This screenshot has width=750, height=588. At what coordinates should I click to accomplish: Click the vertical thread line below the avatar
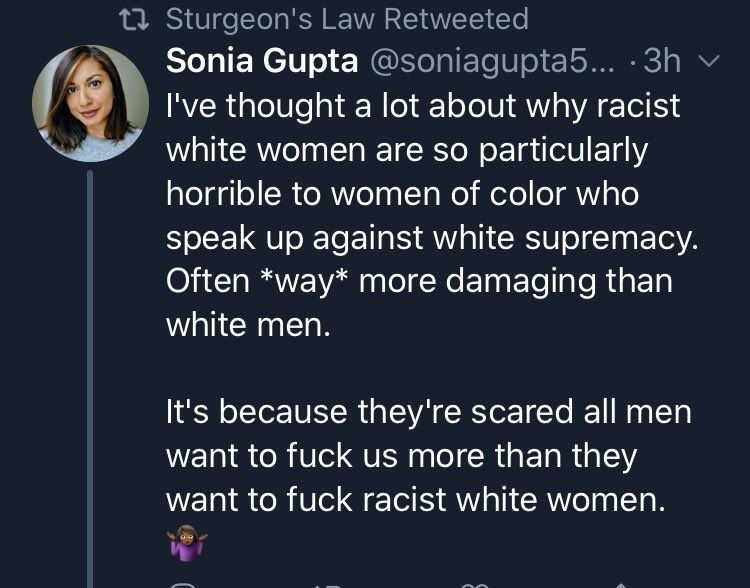pyautogui.click(x=90, y=380)
